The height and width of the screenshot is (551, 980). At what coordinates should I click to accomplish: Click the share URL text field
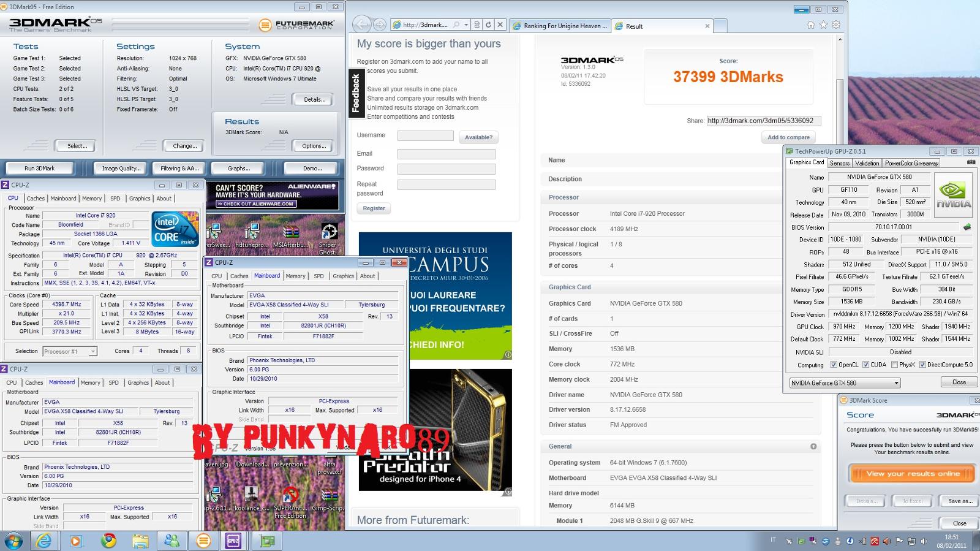[x=763, y=121]
